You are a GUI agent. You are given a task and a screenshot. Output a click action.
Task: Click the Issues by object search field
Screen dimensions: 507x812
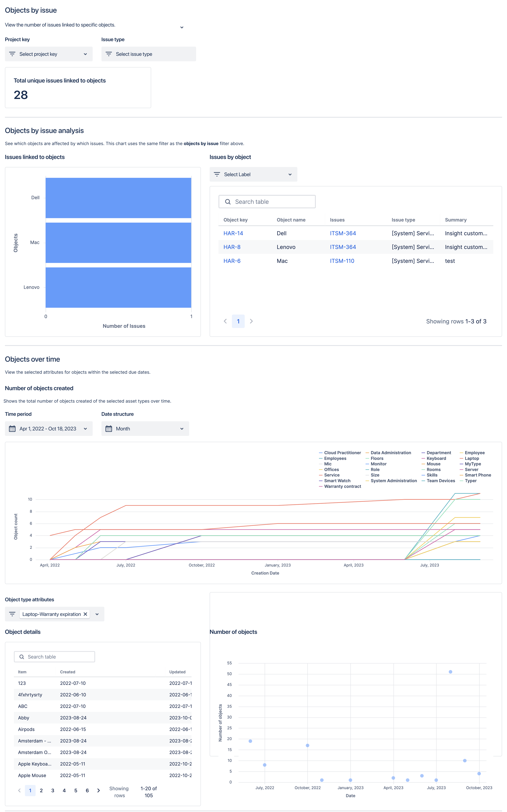267,202
